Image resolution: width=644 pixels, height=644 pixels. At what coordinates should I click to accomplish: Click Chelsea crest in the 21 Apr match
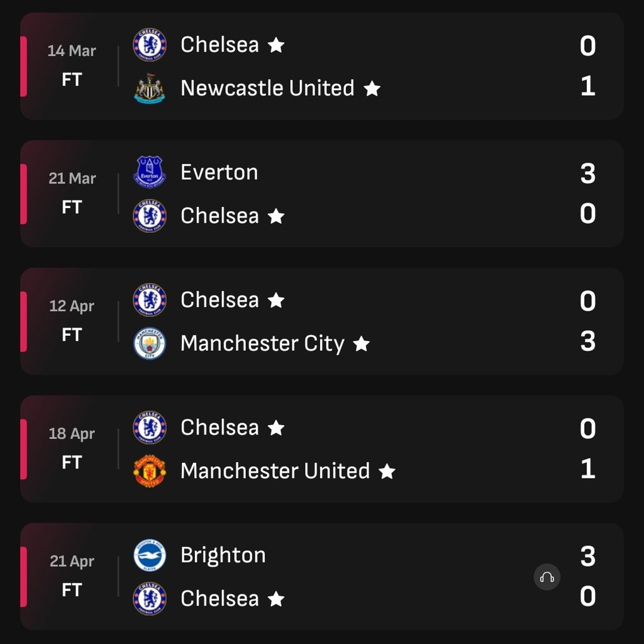pyautogui.click(x=150, y=599)
